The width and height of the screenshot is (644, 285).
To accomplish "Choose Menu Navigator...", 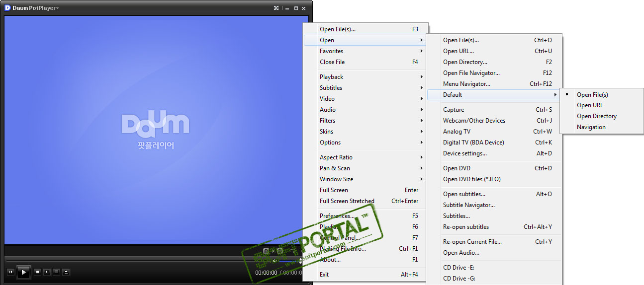I will point(494,84).
